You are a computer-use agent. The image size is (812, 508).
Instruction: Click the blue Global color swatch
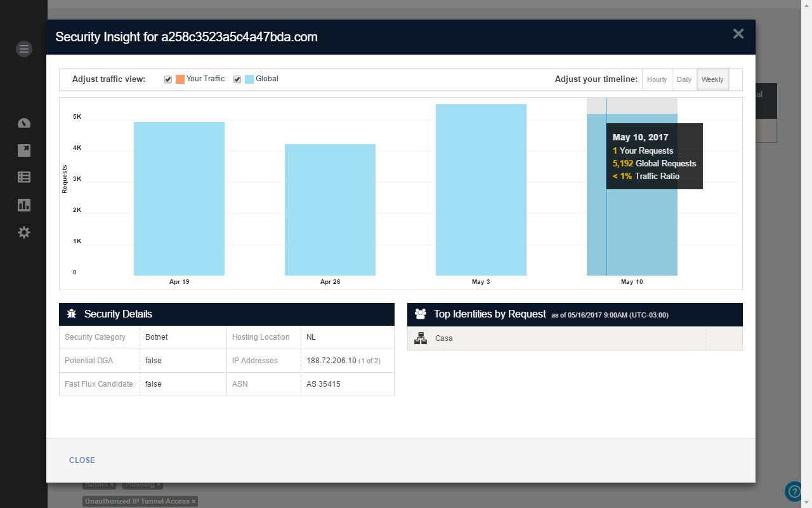(249, 79)
